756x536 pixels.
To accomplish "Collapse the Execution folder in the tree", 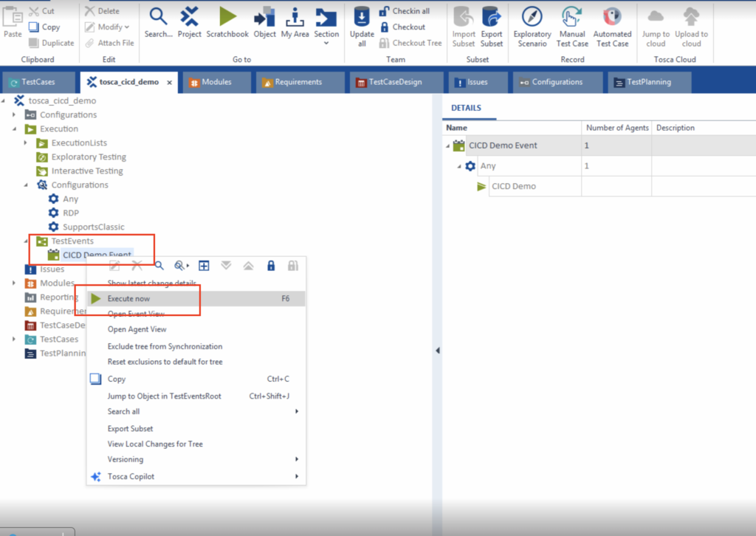I will (15, 128).
